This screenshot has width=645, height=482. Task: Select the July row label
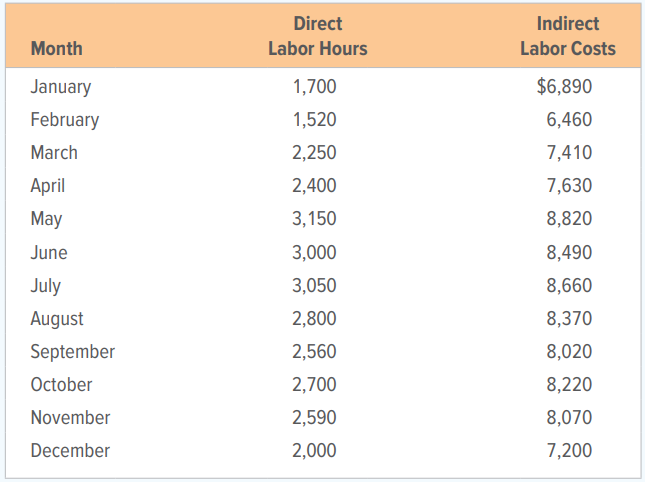[x=46, y=286]
